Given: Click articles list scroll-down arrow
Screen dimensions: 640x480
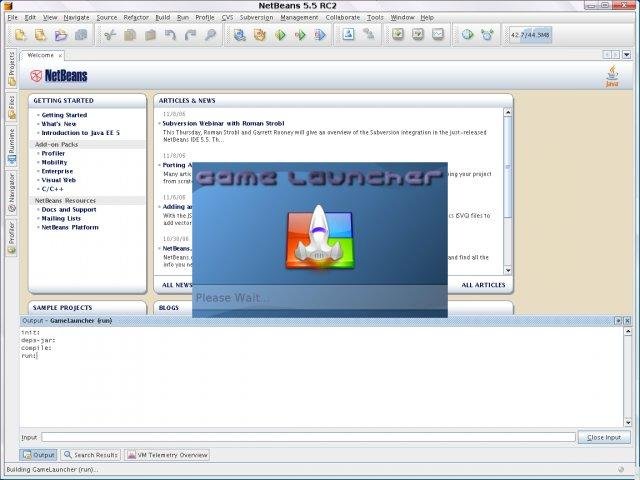Looking at the screenshot, I should (508, 270).
